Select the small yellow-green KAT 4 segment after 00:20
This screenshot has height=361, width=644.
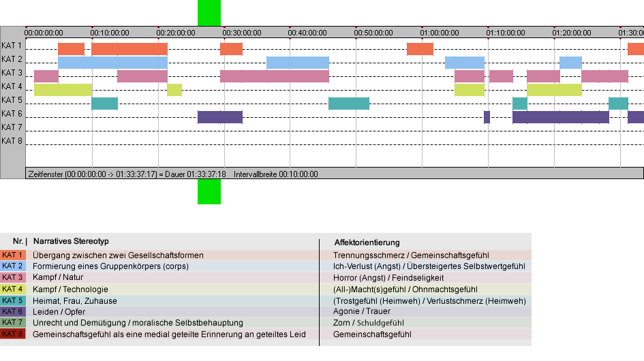(x=174, y=89)
